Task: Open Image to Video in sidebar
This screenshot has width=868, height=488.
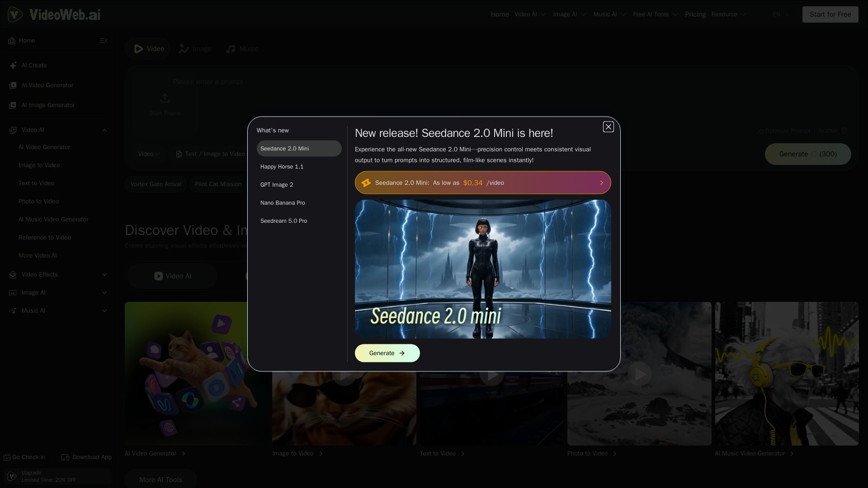Action: (x=39, y=165)
